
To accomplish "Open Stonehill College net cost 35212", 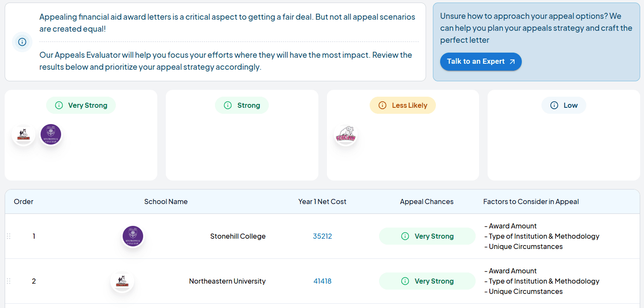I will (x=322, y=236).
